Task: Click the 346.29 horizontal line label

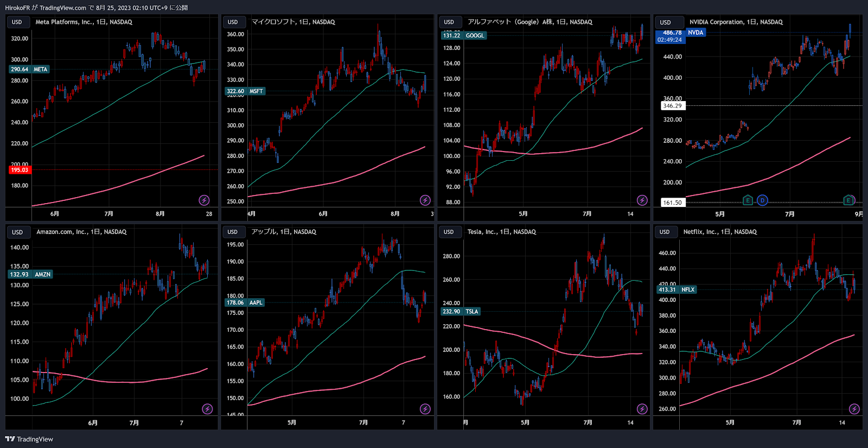Action: (x=672, y=106)
